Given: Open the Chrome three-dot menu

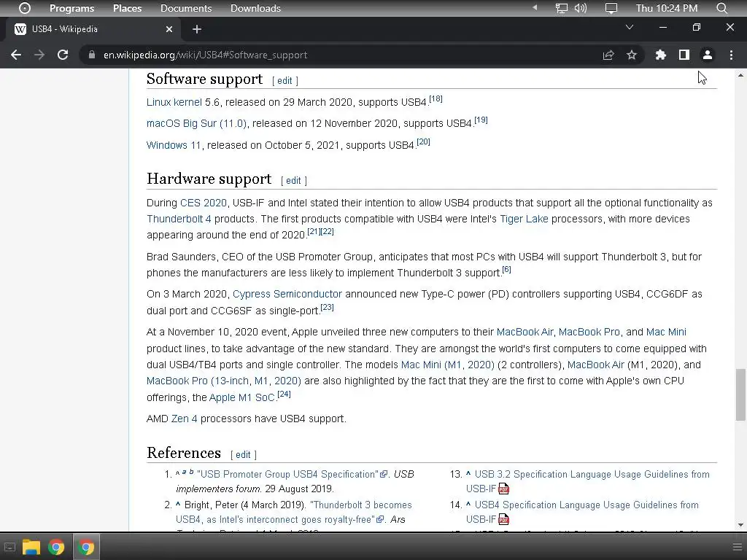Looking at the screenshot, I should pos(731,55).
